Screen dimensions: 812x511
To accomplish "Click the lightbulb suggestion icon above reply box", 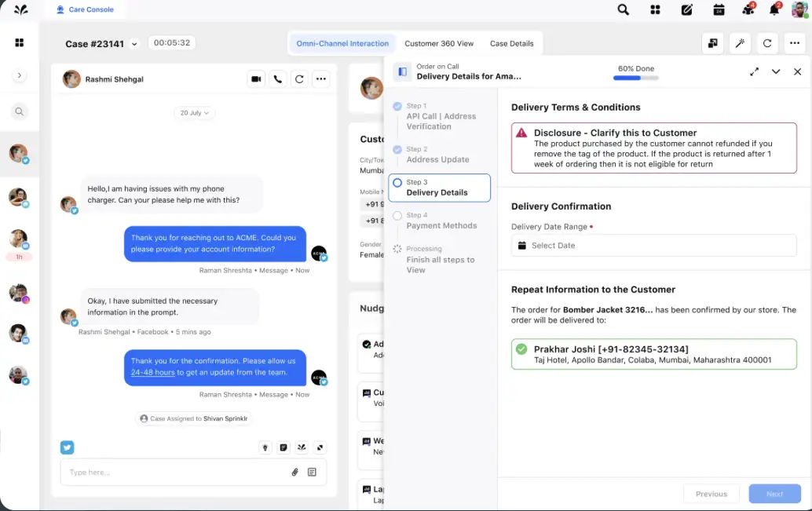I will tap(265, 447).
